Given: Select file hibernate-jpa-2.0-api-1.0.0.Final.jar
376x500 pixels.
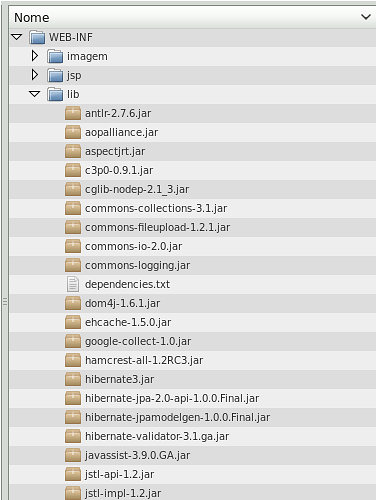Looking at the screenshot, I should tap(172, 398).
